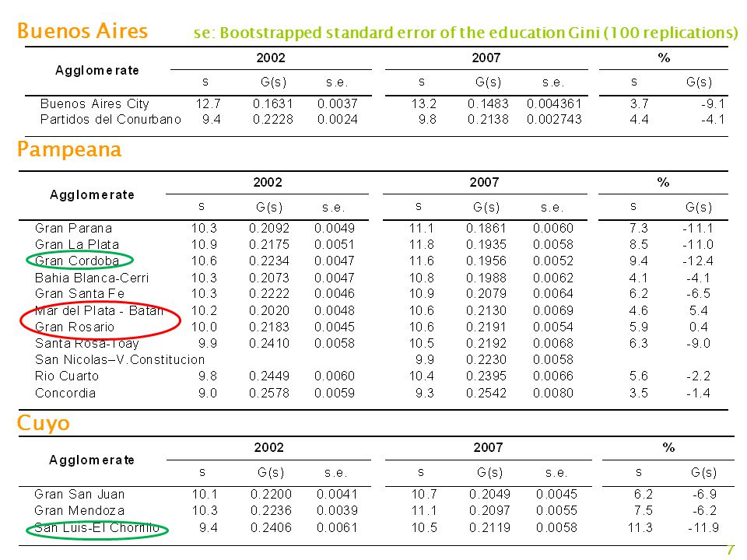The height and width of the screenshot is (560, 747).
Task: Select the 'Partidos del Conurbano' row label
Action: coord(110,119)
